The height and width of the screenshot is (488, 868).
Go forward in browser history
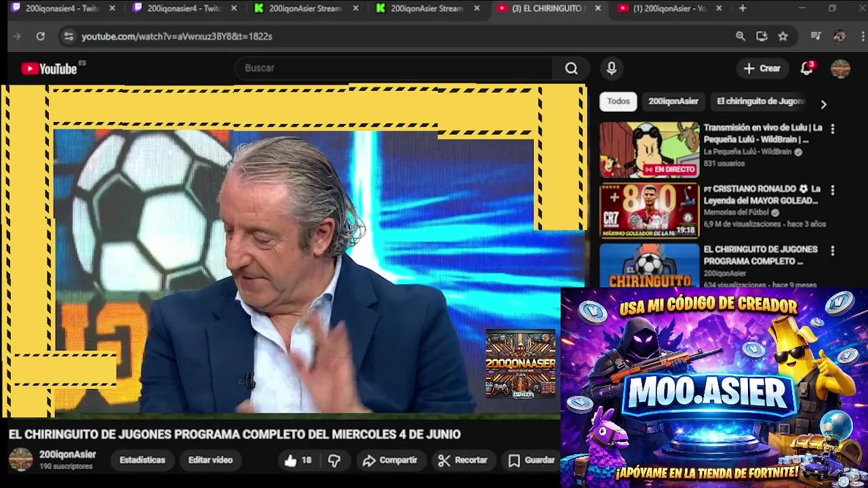point(17,37)
